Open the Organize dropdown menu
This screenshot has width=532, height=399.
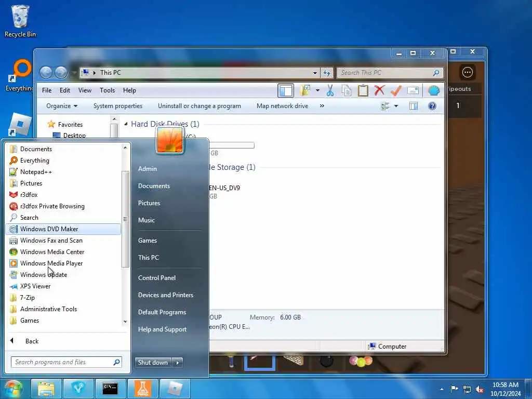click(62, 106)
